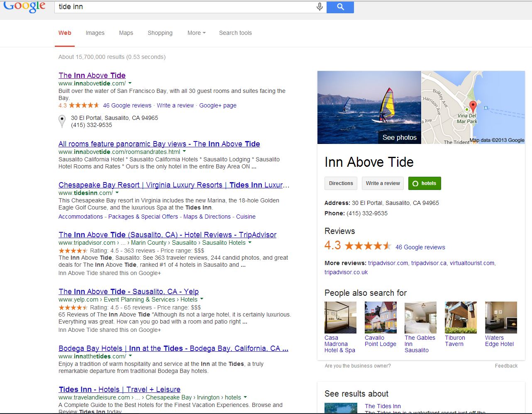Click the gray location marker beside the address
532x414 pixels.
click(x=62, y=121)
